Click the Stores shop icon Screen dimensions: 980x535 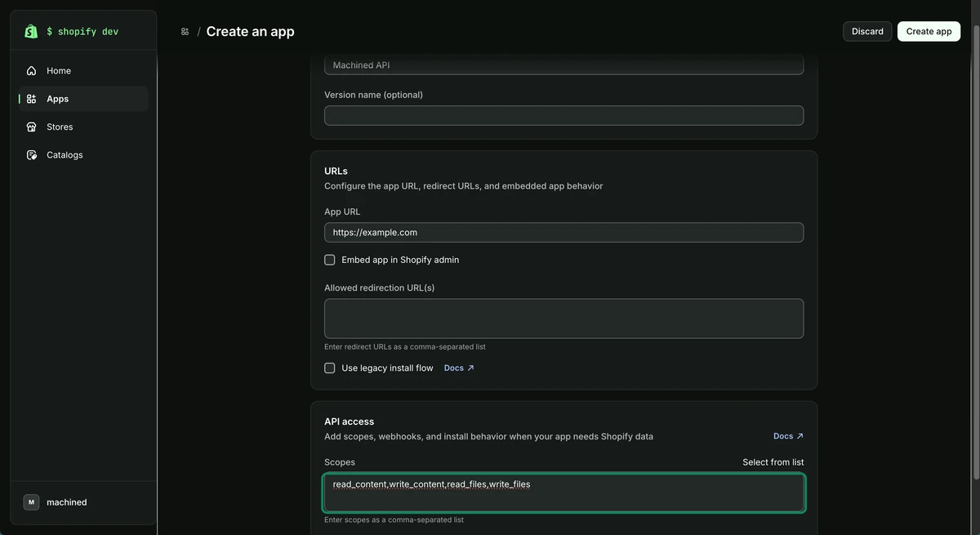[x=31, y=127]
